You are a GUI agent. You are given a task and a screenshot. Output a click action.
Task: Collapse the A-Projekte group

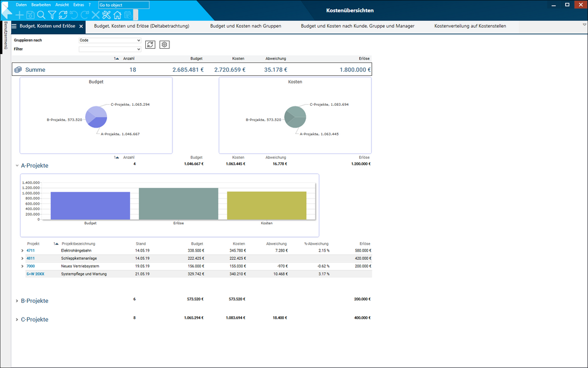click(x=16, y=166)
